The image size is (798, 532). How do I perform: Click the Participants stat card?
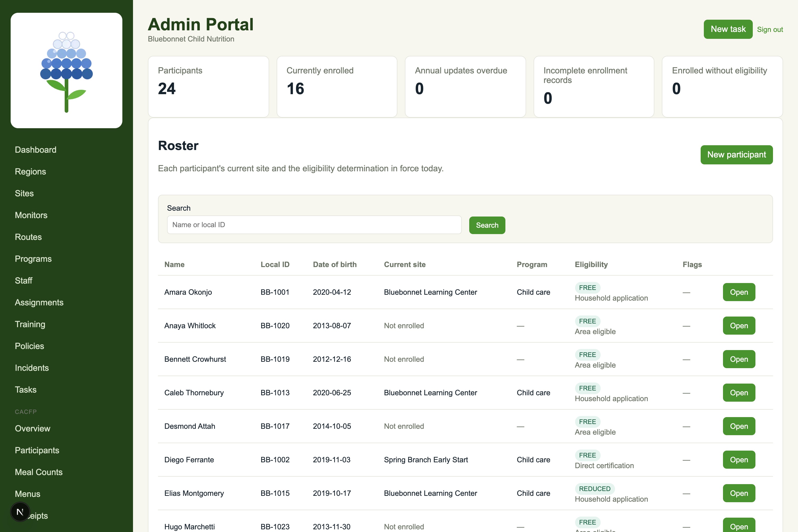tap(208, 87)
